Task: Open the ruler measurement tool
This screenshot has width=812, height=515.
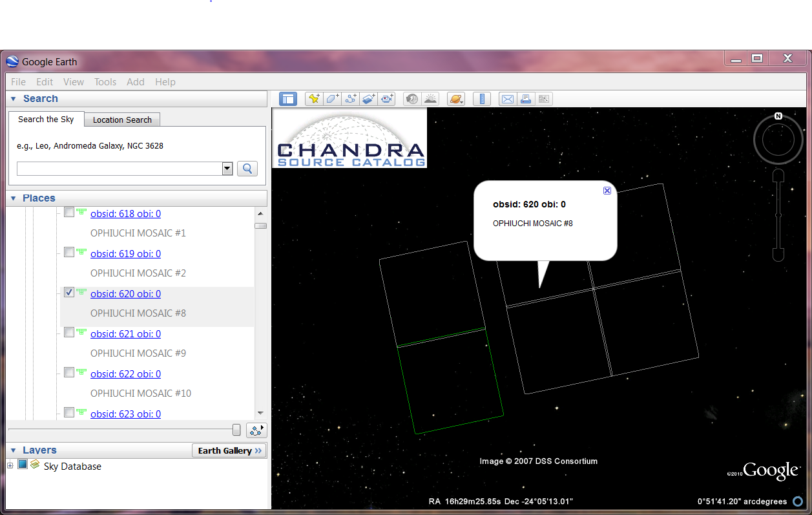Action: click(481, 99)
